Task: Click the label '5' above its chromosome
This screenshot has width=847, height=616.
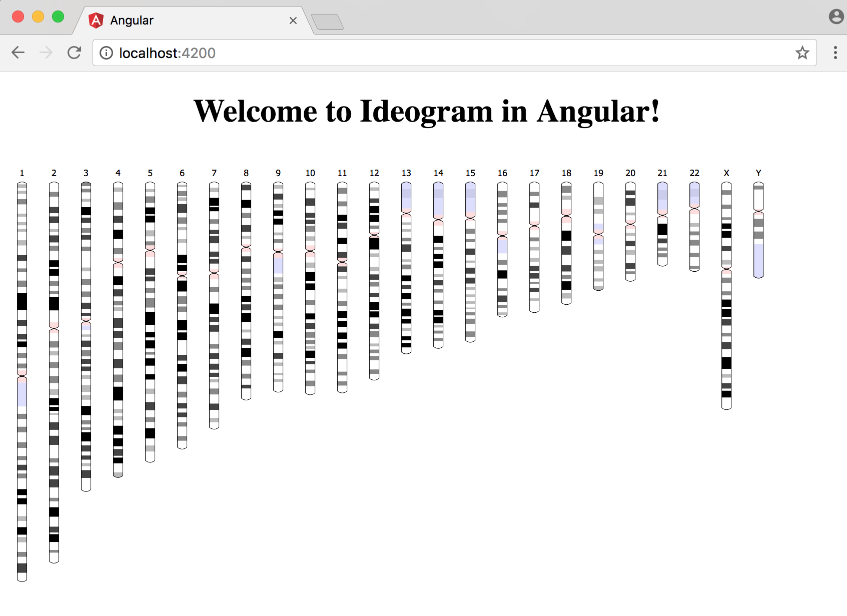Action: pyautogui.click(x=150, y=173)
